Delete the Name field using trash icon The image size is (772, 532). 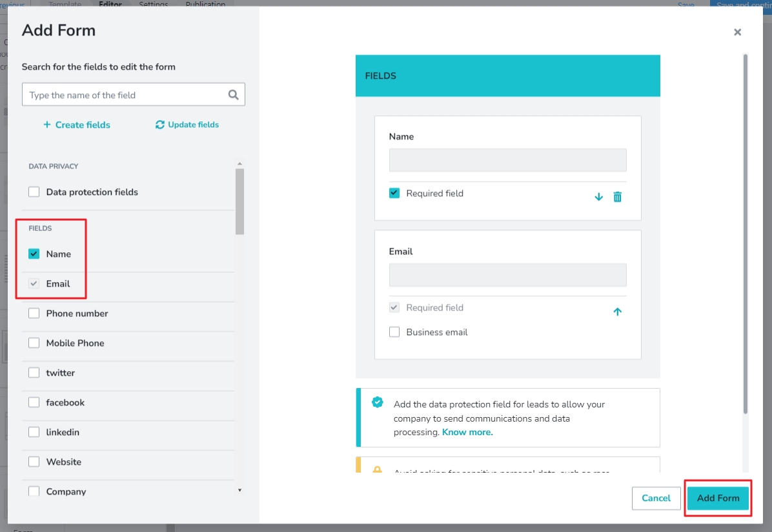tap(617, 196)
